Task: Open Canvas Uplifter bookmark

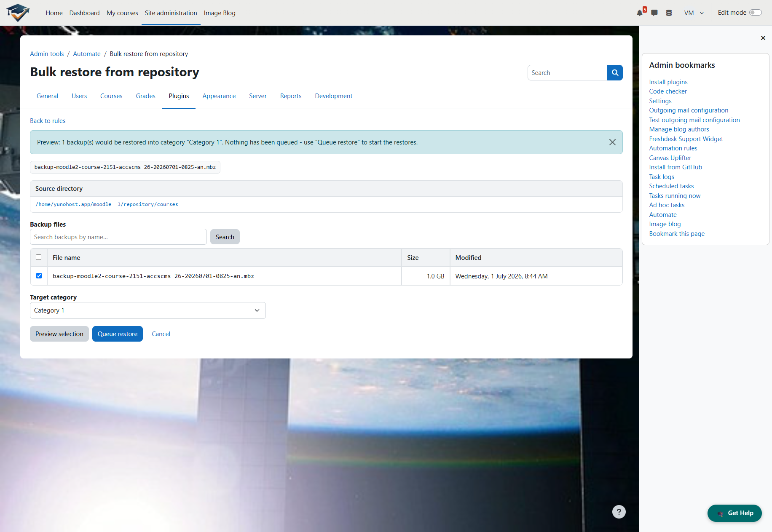Action: point(670,158)
